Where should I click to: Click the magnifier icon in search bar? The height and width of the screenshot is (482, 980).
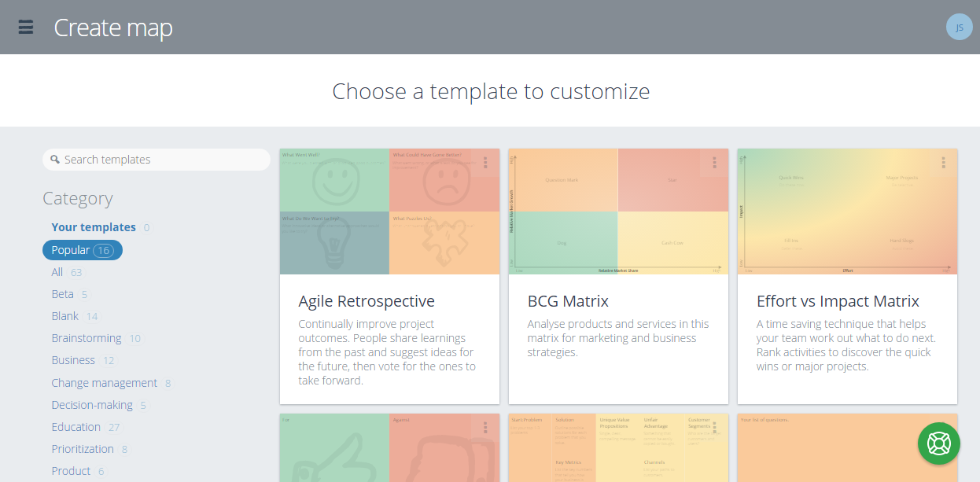pyautogui.click(x=54, y=159)
